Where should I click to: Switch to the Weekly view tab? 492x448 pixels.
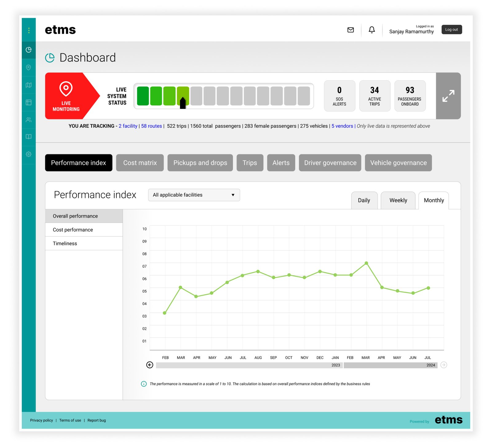(398, 200)
